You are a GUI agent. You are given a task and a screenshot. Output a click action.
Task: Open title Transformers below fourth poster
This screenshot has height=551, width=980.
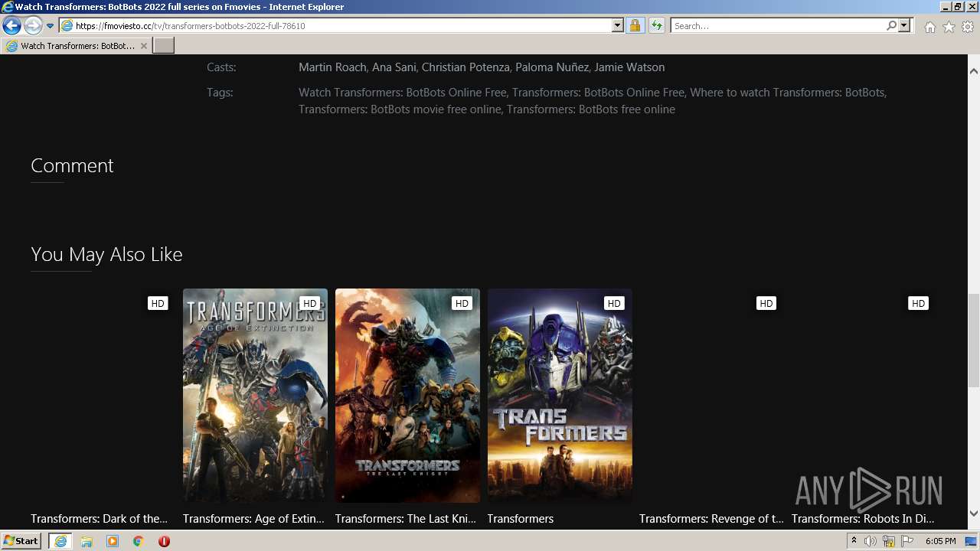point(521,519)
